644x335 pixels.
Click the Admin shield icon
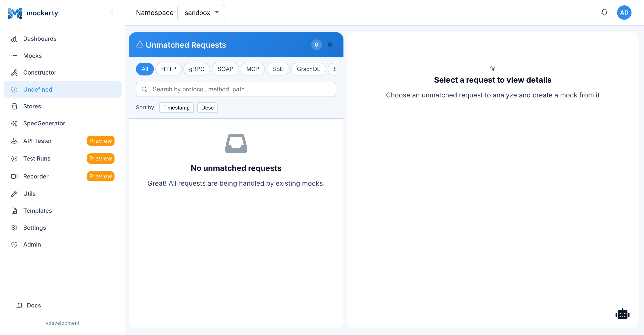pyautogui.click(x=14, y=245)
